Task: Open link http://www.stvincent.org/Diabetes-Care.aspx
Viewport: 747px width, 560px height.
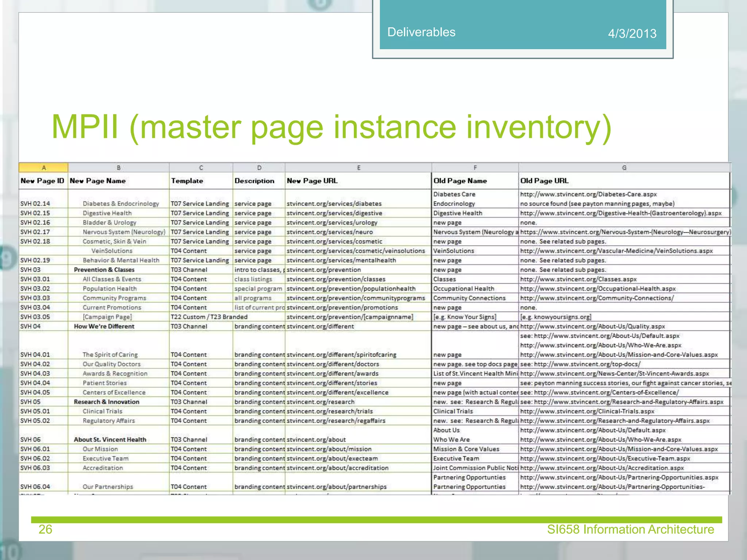Action: pyautogui.click(x=588, y=194)
